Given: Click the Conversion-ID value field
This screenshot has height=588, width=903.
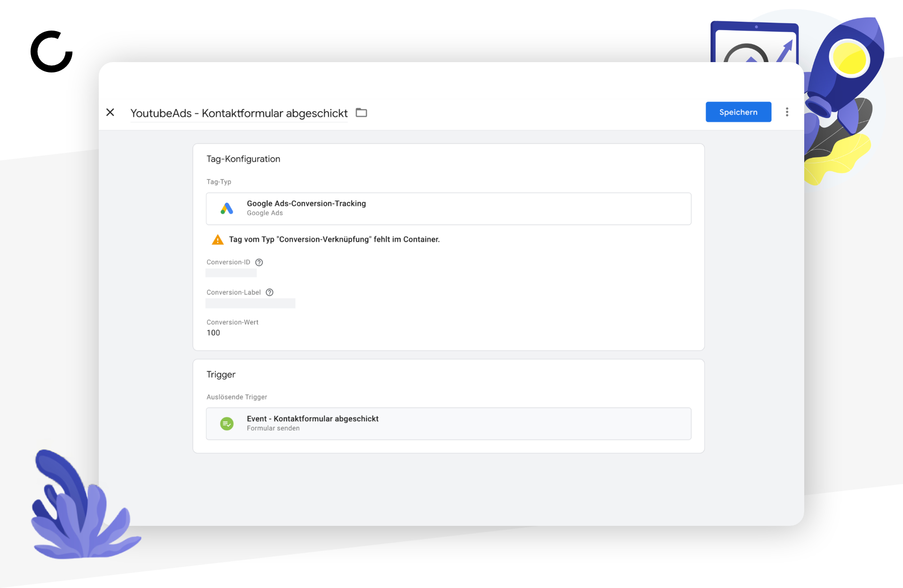Looking at the screenshot, I should 231,273.
